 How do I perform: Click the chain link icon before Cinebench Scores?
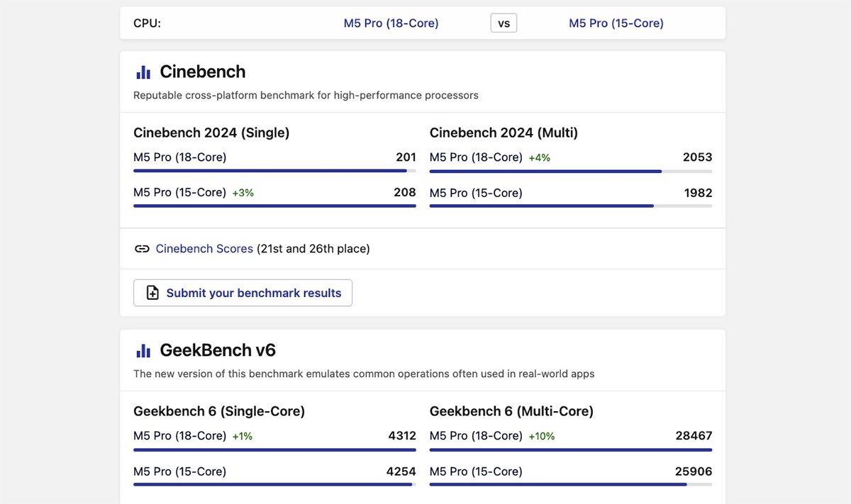point(142,249)
